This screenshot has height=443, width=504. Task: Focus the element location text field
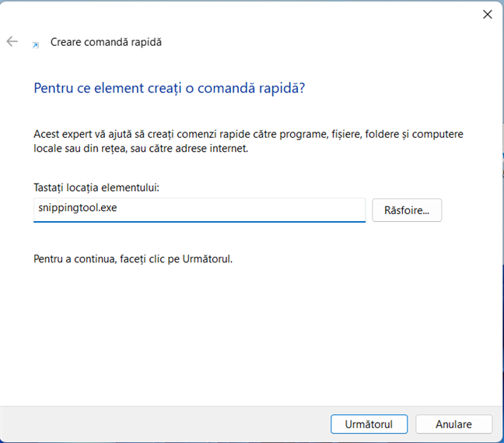pos(199,209)
